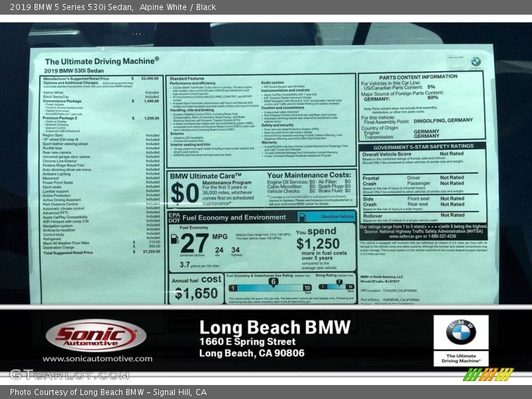Click the BMW roundel atop the window sticker
The image size is (532, 399).
474,60
